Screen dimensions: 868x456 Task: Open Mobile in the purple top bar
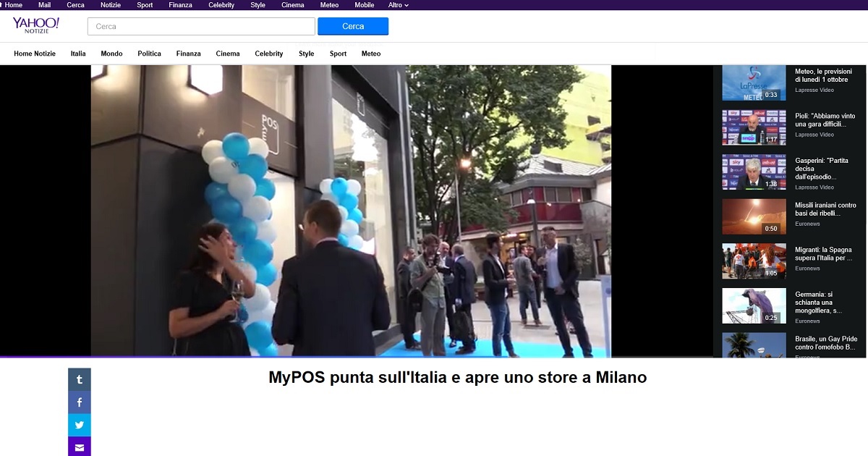click(x=365, y=5)
